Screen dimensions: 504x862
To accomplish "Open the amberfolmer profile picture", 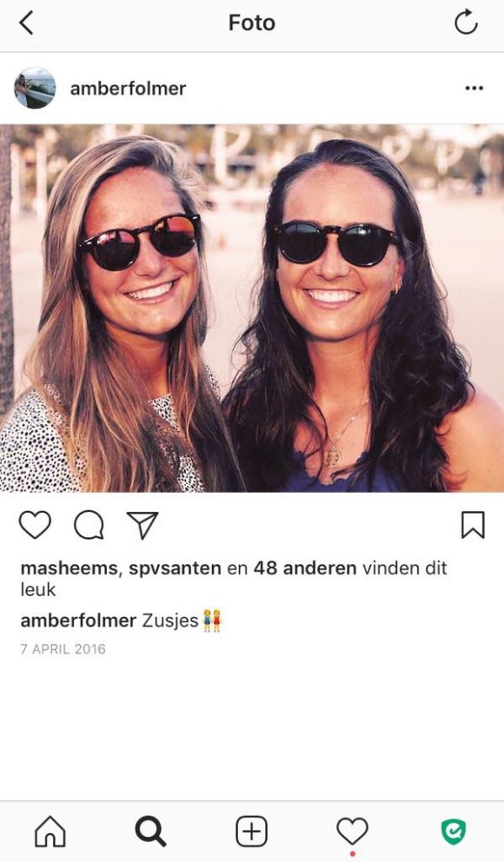I will [35, 88].
